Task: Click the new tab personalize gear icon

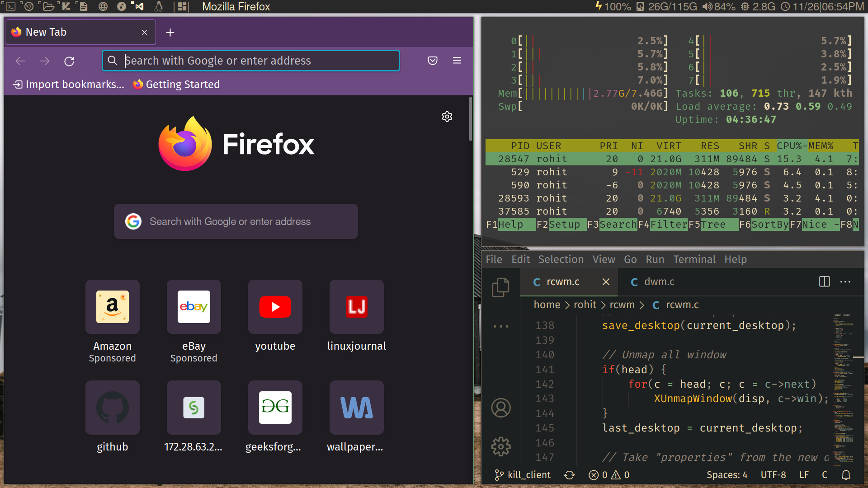Action: [447, 117]
